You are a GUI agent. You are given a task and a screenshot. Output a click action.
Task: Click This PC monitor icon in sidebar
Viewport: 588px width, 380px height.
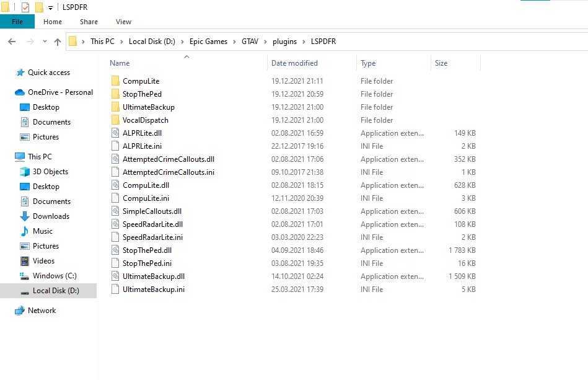pyautogui.click(x=20, y=157)
